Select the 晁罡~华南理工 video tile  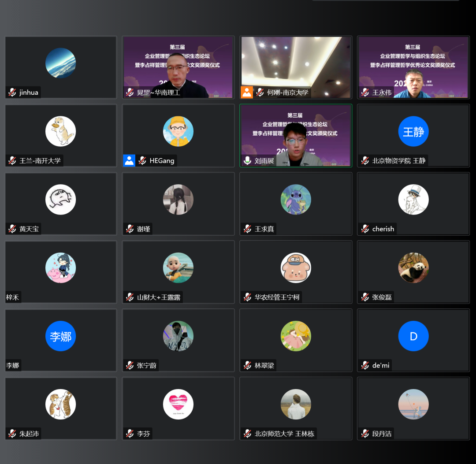click(x=178, y=67)
